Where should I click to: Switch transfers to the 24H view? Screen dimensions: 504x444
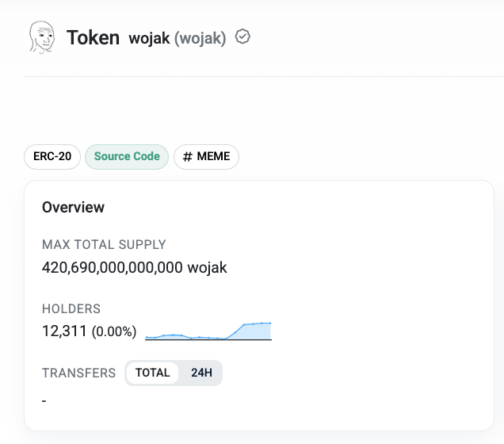tap(201, 373)
